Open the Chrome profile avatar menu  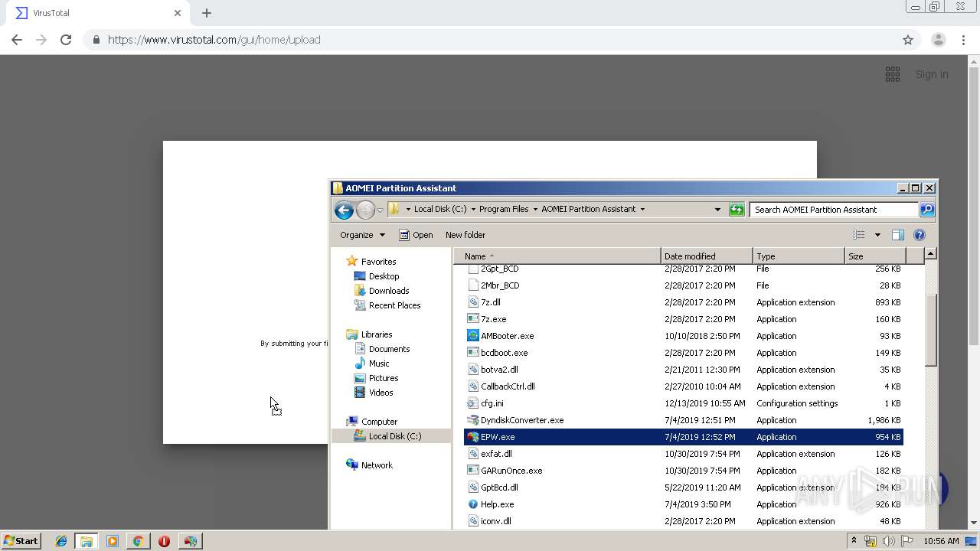point(938,40)
